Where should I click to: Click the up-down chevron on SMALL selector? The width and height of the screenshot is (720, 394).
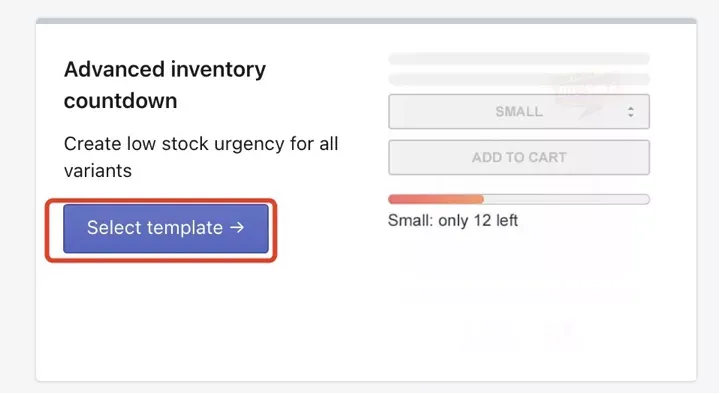631,112
